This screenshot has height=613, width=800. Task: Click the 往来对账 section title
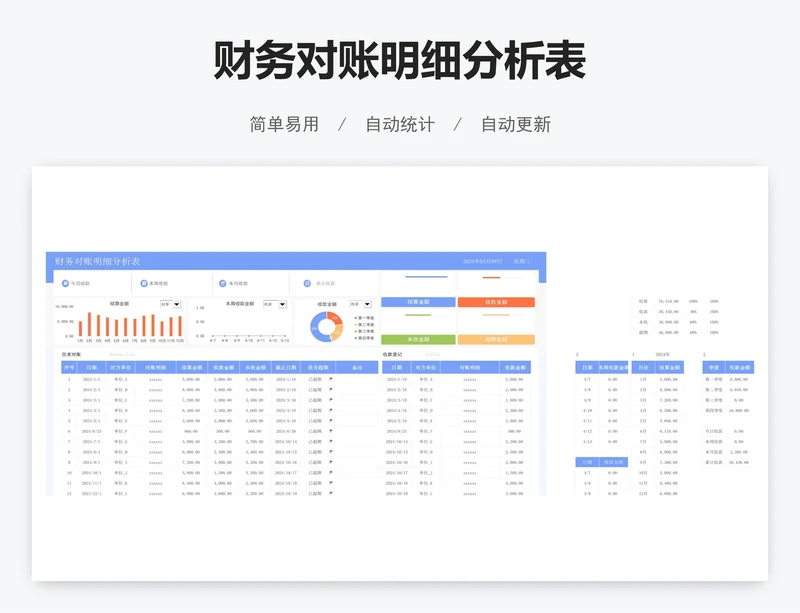tap(71, 354)
